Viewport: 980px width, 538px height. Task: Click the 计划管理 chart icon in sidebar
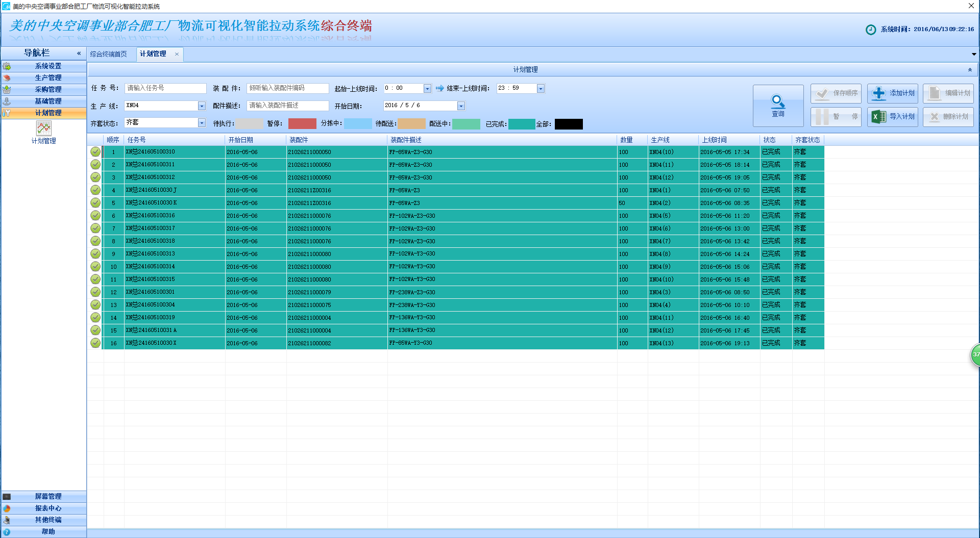tap(43, 129)
